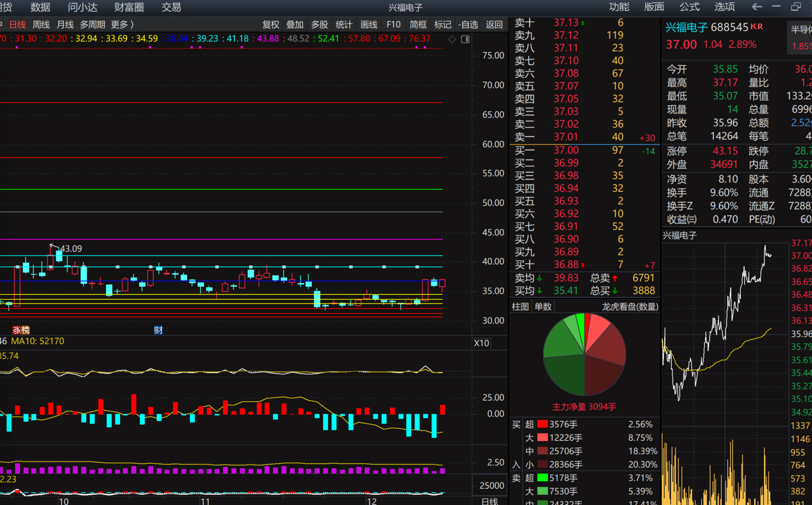Viewport: 812px width, 505px height.
Task: Open the 选项 menu
Action: (x=725, y=7)
